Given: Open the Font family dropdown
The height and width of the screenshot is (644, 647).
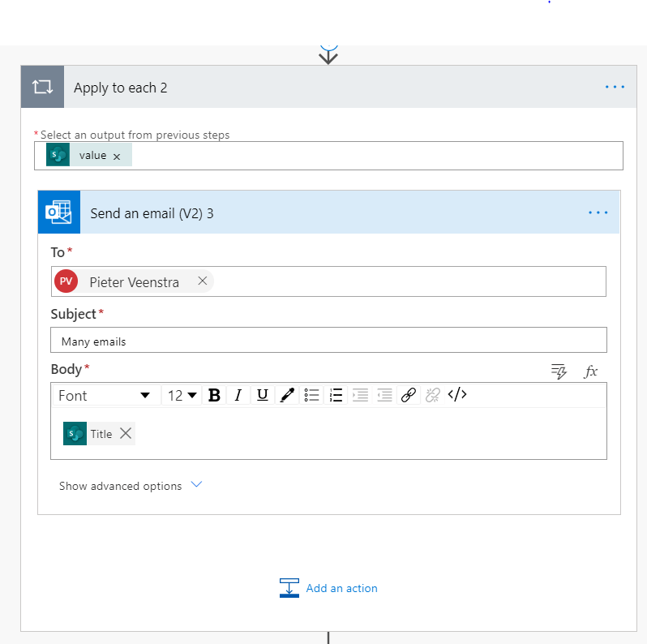Looking at the screenshot, I should 106,396.
